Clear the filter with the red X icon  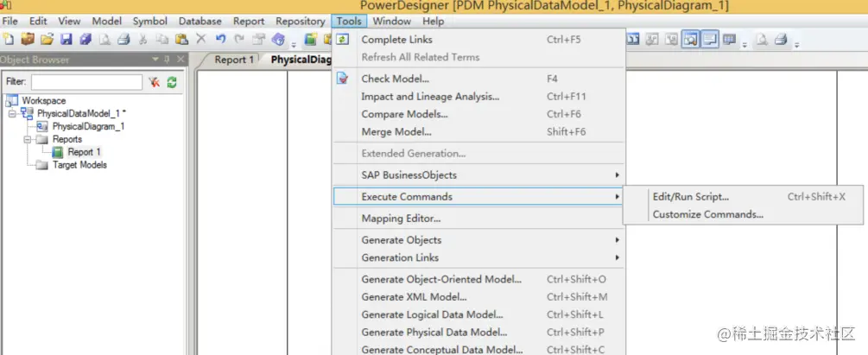point(155,82)
